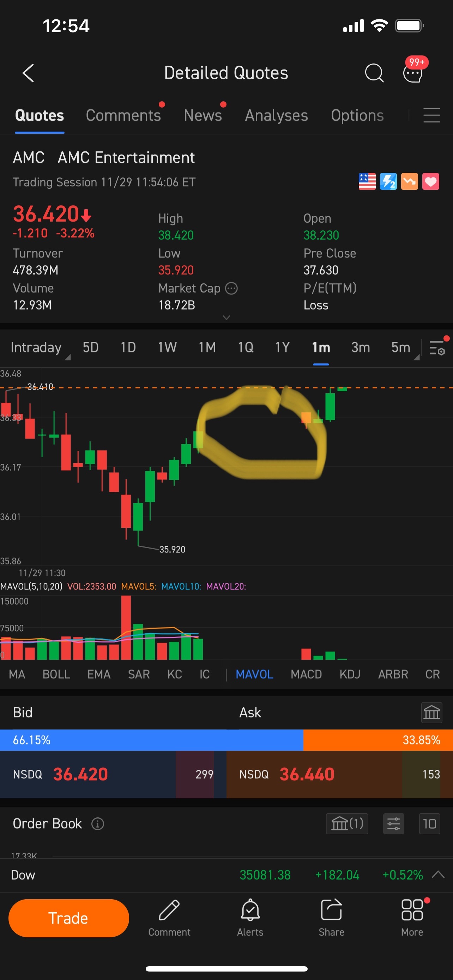Select the 1Y chart period
The height and width of the screenshot is (980, 453).
(x=283, y=347)
